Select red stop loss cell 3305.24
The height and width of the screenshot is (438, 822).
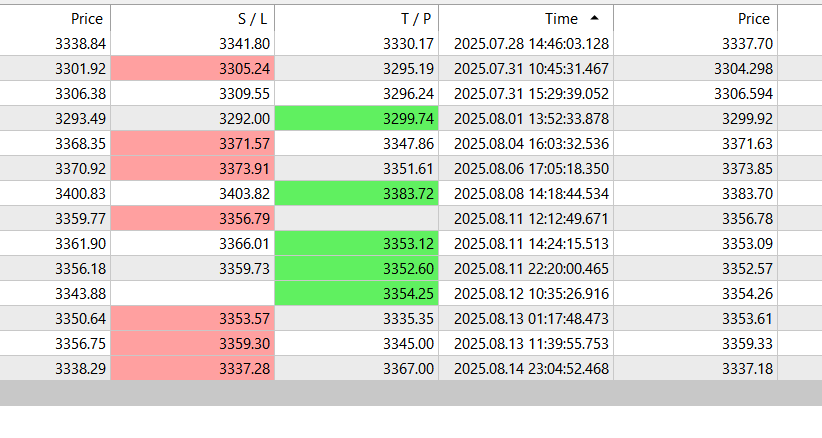point(193,68)
